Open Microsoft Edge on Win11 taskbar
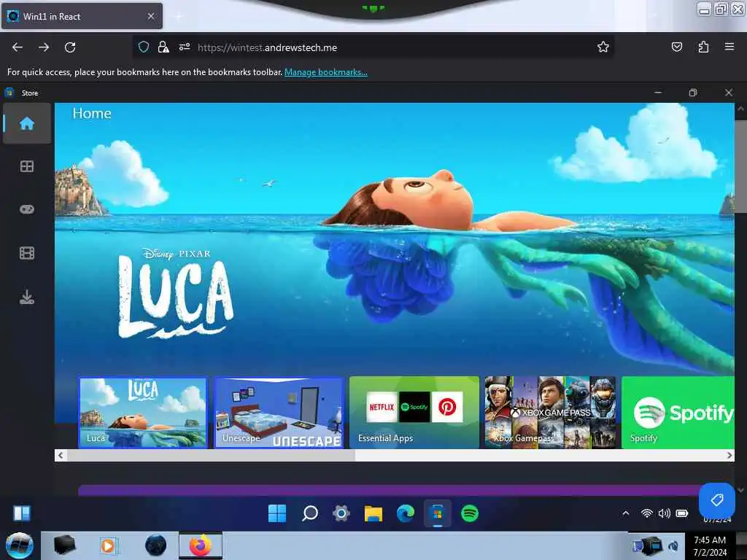747x560 pixels. (406, 513)
